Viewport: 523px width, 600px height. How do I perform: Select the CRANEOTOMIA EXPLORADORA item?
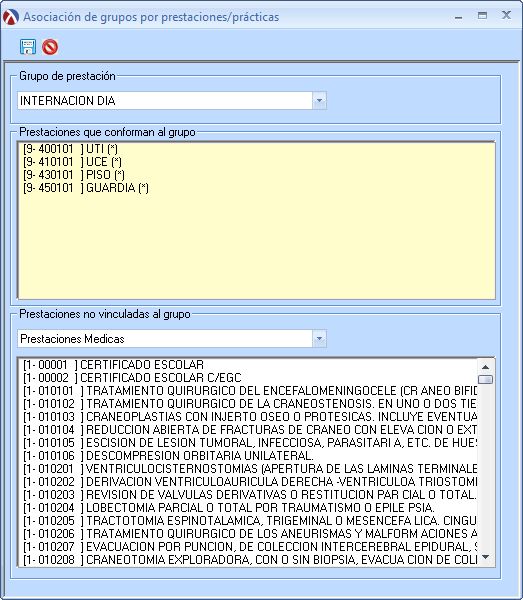[x=249, y=559]
